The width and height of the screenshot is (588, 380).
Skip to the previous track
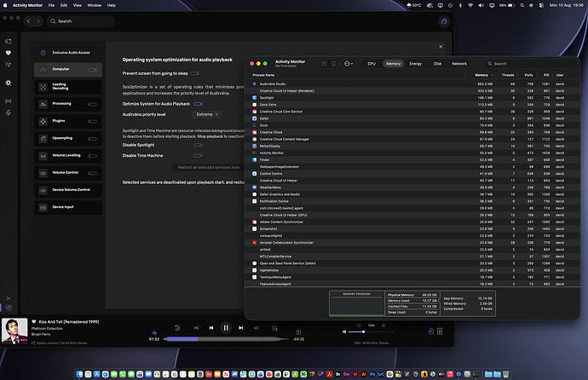[211, 328]
